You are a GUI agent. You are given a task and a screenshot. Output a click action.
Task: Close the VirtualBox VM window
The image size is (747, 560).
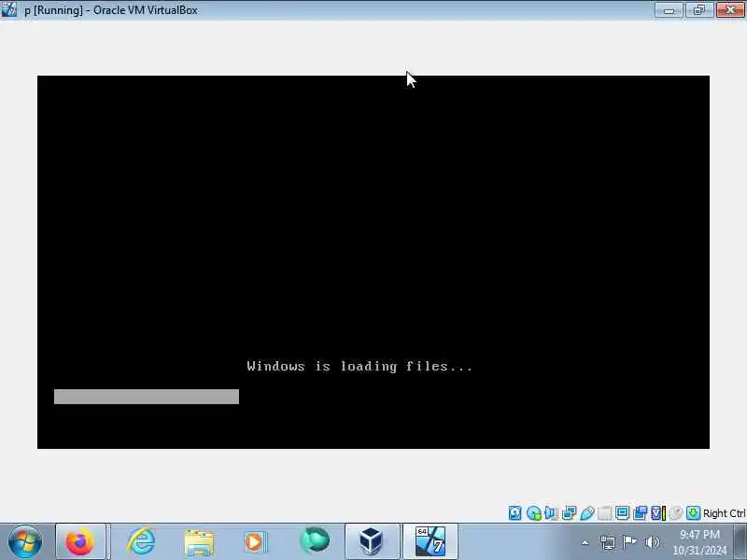coord(730,9)
